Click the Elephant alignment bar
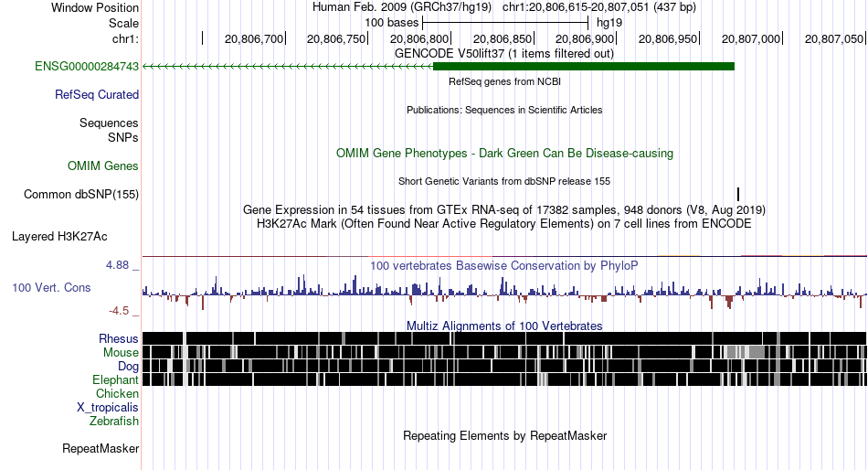The height and width of the screenshot is (470, 868). click(504, 379)
